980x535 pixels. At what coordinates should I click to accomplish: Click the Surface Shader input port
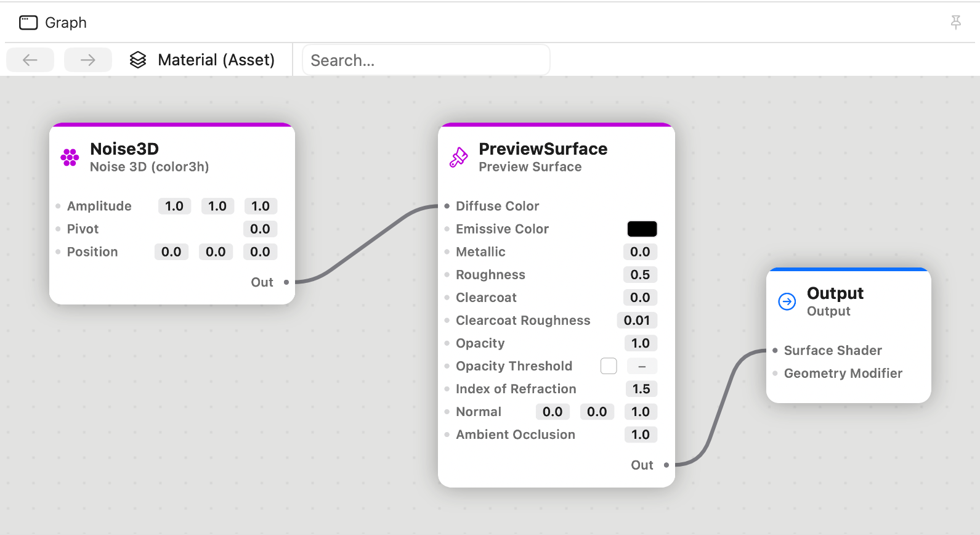click(775, 350)
